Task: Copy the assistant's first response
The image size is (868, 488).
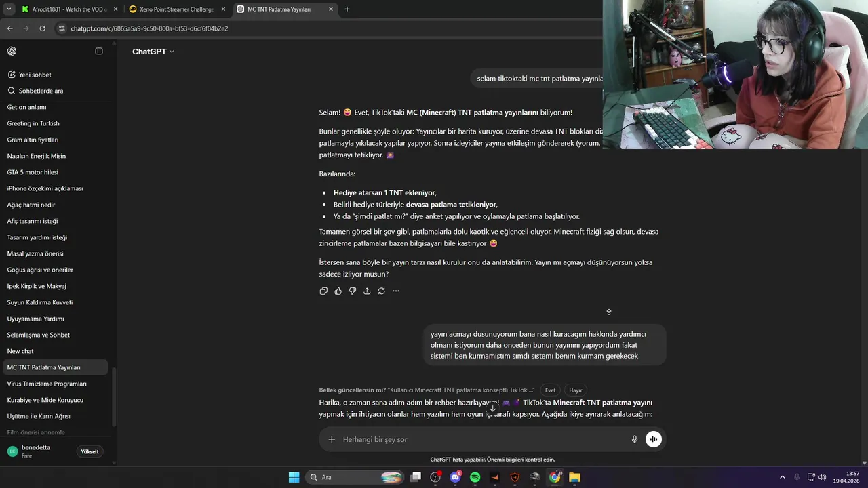Action: point(323,291)
